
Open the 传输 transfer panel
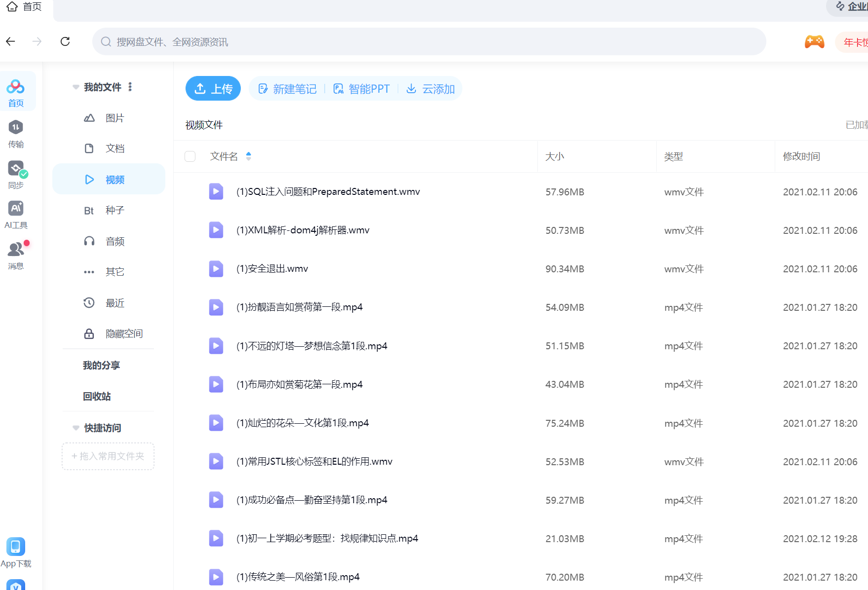pos(15,134)
